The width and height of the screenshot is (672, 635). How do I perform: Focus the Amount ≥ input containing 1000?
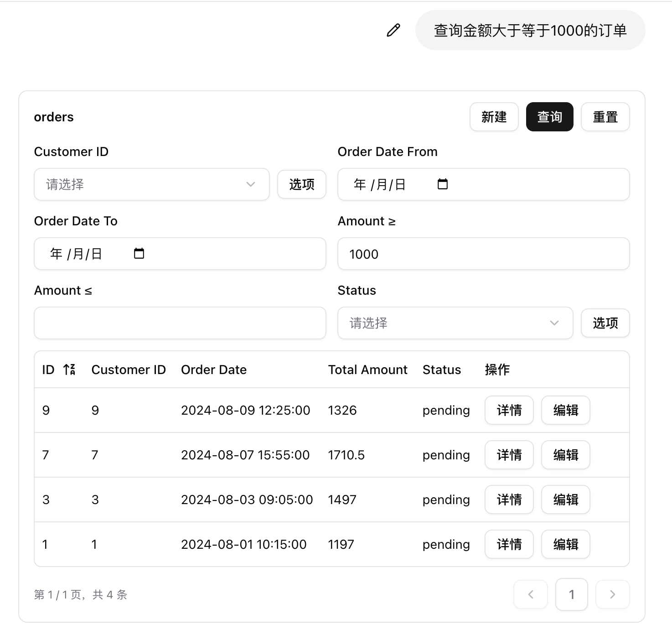tap(483, 254)
